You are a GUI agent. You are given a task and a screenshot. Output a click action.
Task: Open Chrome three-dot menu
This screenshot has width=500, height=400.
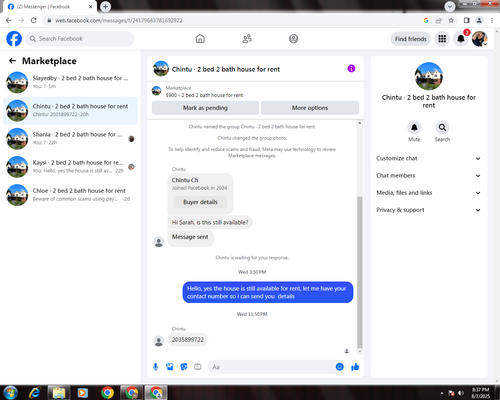(492, 20)
